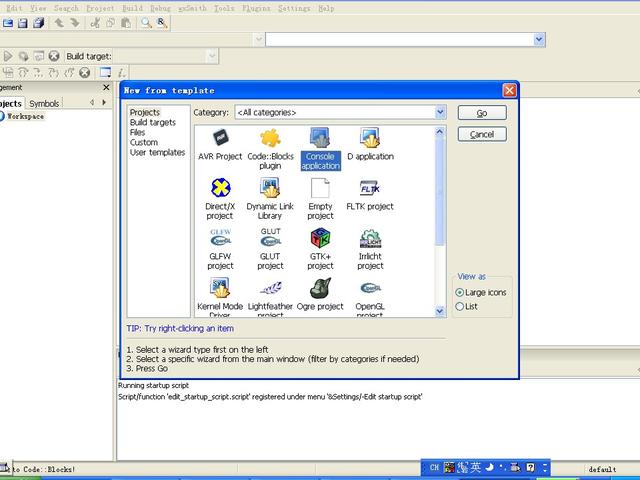Click the IME help question mark icon

coord(530,468)
